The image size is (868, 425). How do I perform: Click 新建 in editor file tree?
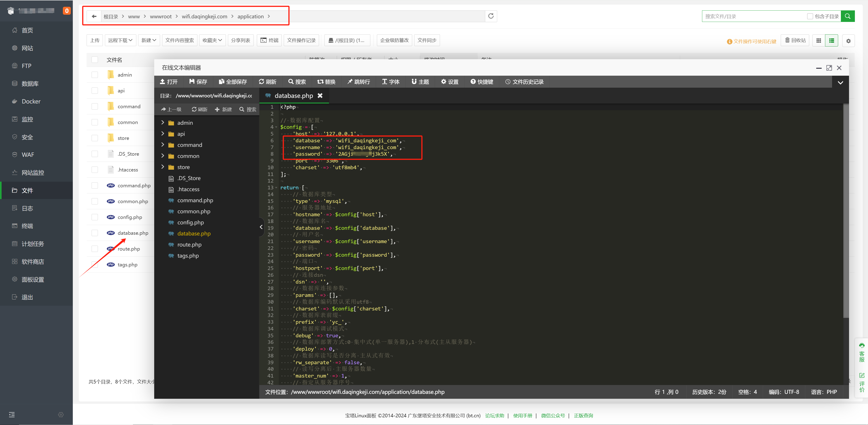click(223, 109)
